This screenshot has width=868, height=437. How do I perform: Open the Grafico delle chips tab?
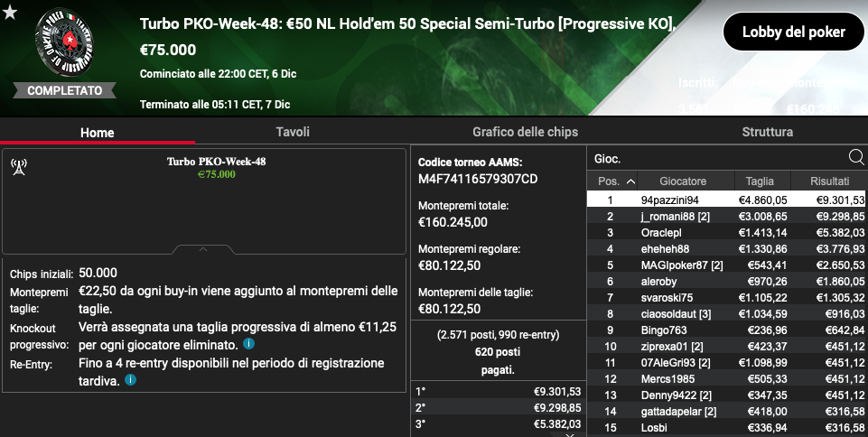[525, 132]
